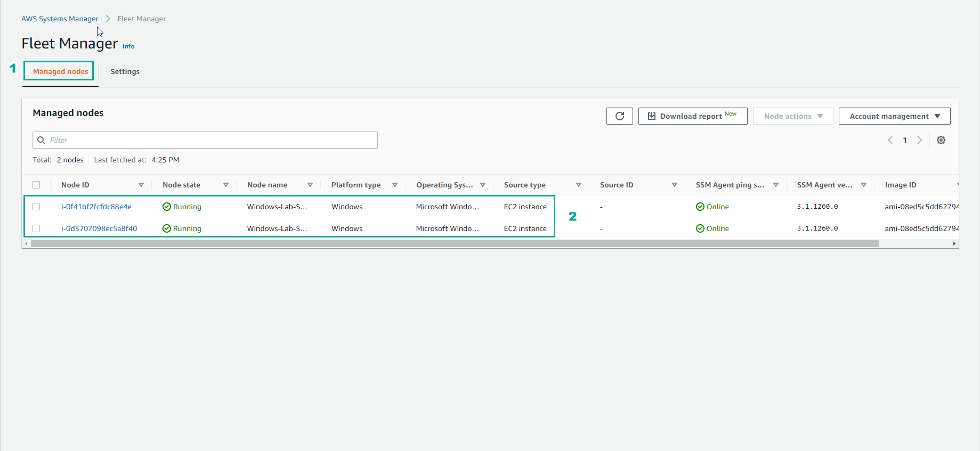
Task: Click page number 1 in pagination
Action: (x=905, y=140)
